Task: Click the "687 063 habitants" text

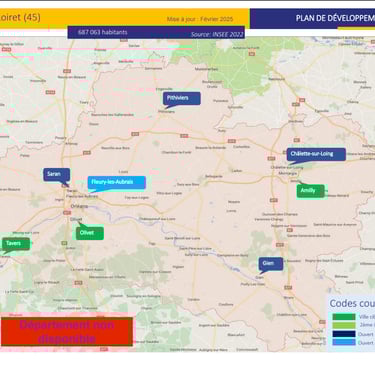Action: coord(103,32)
